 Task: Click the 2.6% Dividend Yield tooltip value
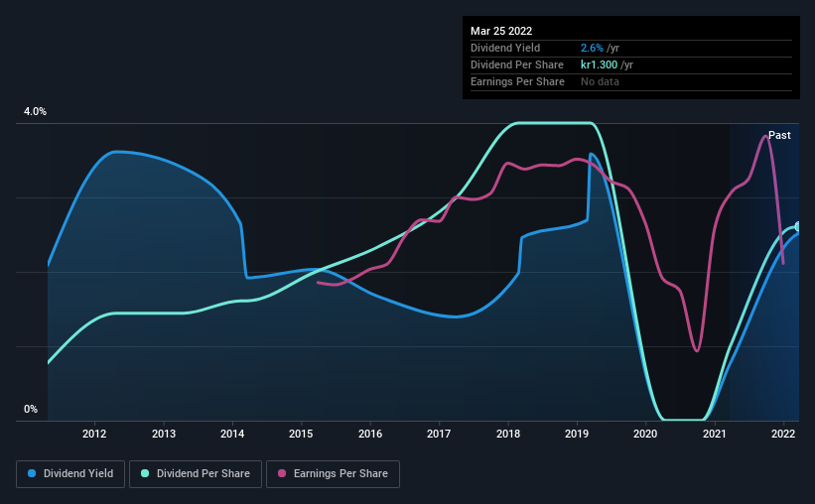tap(592, 48)
